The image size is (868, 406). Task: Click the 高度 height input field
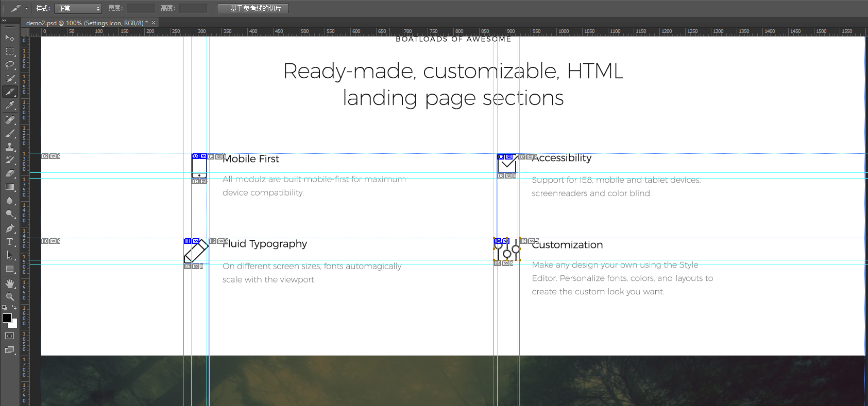pyautogui.click(x=193, y=8)
